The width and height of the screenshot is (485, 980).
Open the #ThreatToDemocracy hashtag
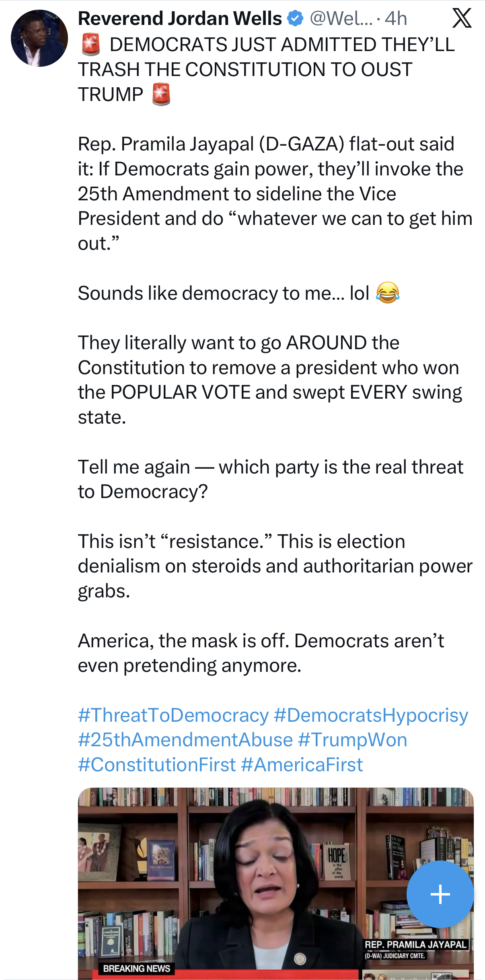[173, 715]
